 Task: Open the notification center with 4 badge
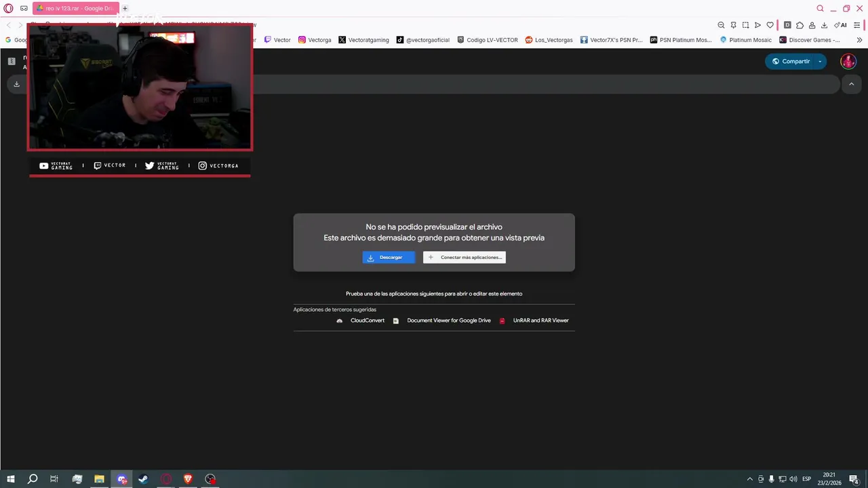point(854,479)
